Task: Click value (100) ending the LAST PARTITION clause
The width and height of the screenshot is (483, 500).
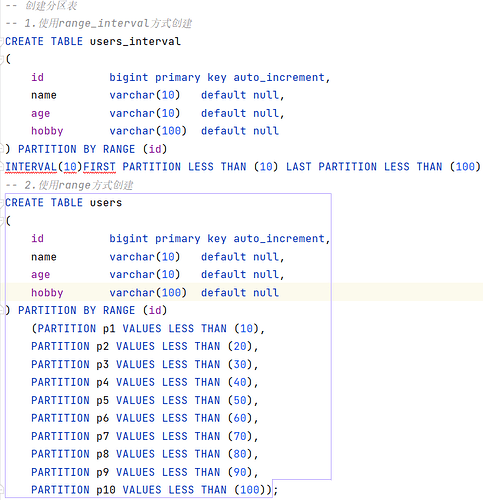Action: 465,167
